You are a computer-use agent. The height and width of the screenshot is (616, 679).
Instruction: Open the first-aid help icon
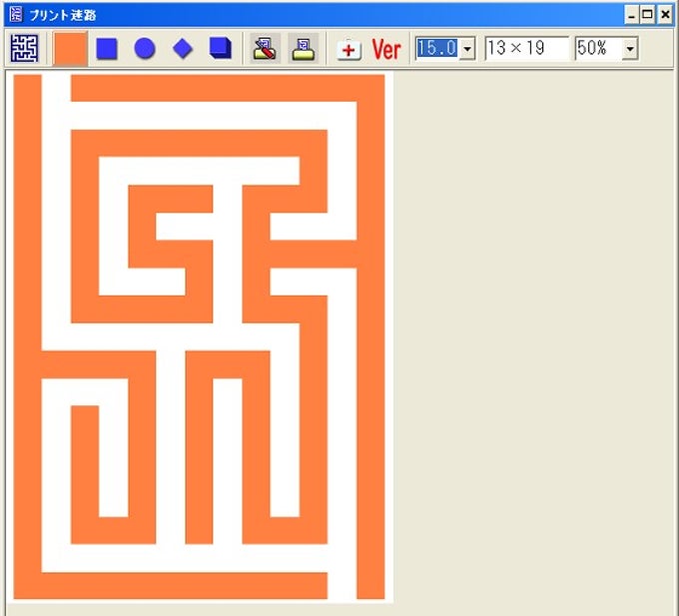click(349, 49)
